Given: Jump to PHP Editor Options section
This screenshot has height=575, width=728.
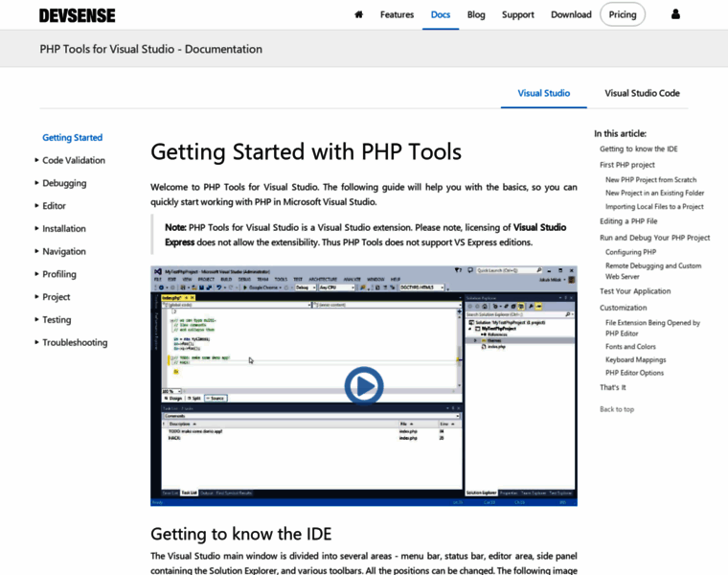Looking at the screenshot, I should (634, 373).
